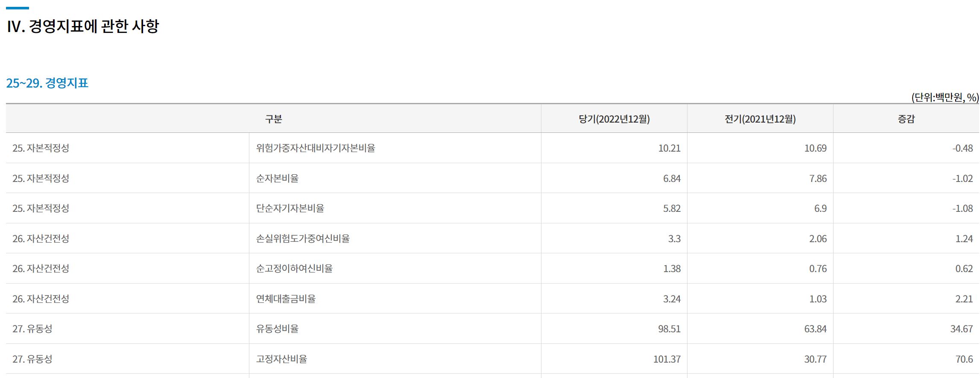Screen dimensions: 980x378
Task: Click the change value -0.48
Action: click(x=962, y=148)
